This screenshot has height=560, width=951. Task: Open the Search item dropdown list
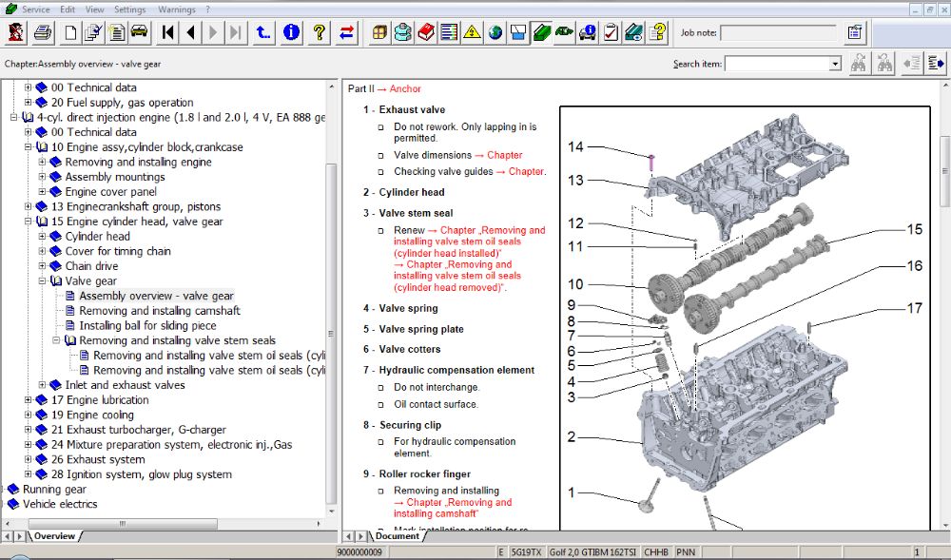coord(835,64)
